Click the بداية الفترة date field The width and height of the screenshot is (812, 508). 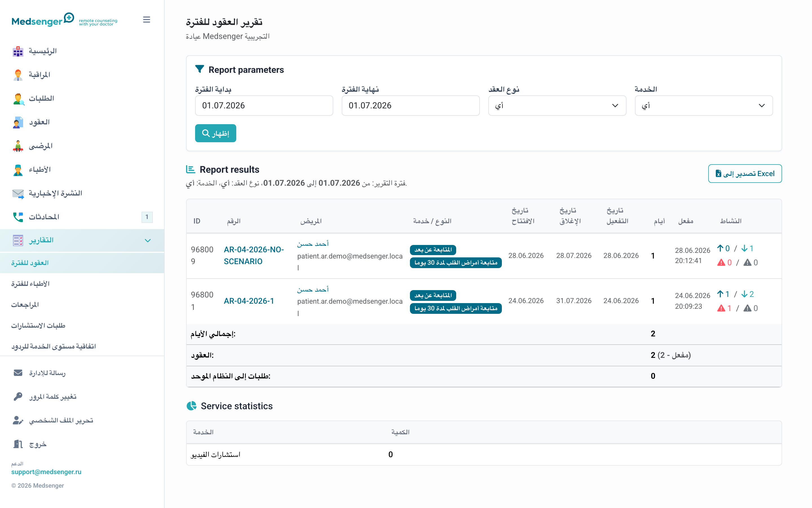coord(264,106)
